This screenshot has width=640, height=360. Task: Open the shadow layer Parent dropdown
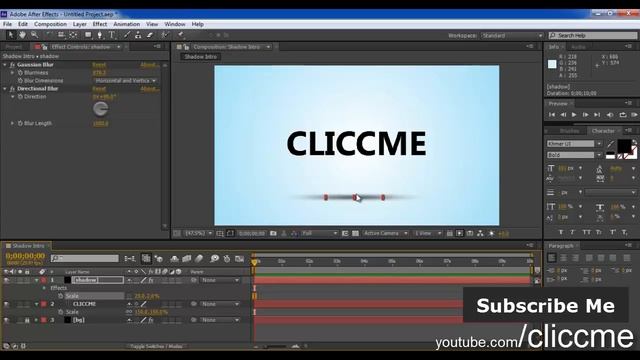220,280
